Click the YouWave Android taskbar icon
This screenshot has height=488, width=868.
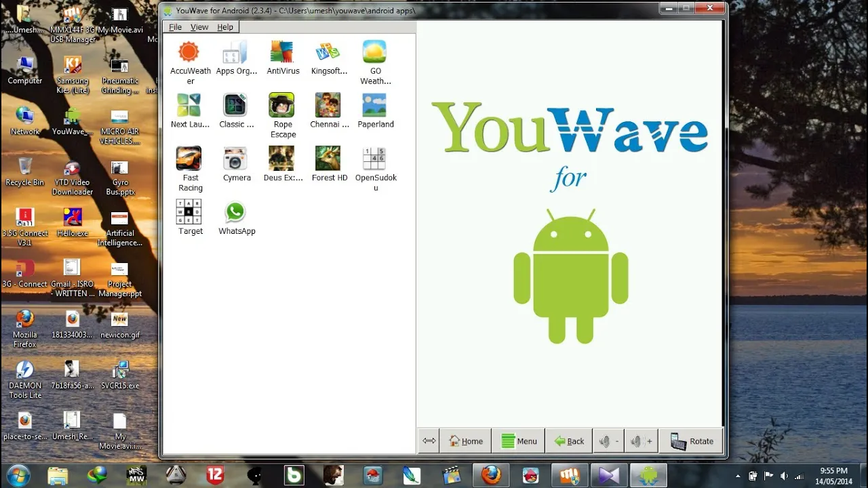click(x=649, y=475)
